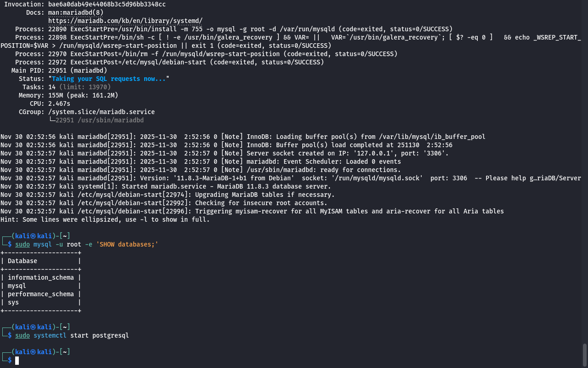This screenshot has width=588, height=368.
Task: Select the performance_schema database row
Action: (40, 294)
